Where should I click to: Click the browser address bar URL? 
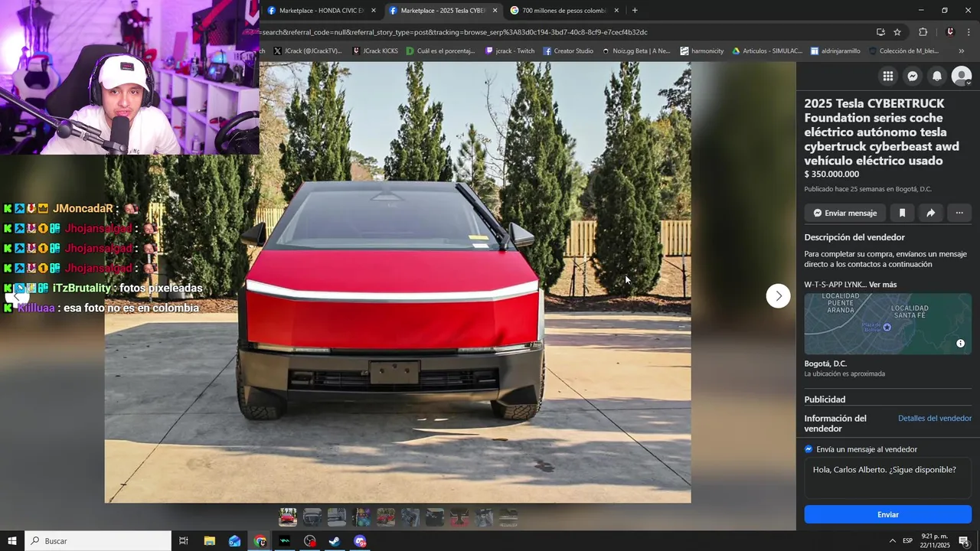click(x=454, y=32)
